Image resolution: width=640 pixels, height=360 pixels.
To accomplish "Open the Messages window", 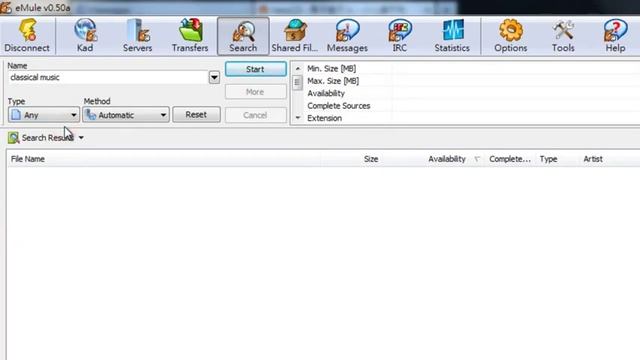I will pos(347,36).
